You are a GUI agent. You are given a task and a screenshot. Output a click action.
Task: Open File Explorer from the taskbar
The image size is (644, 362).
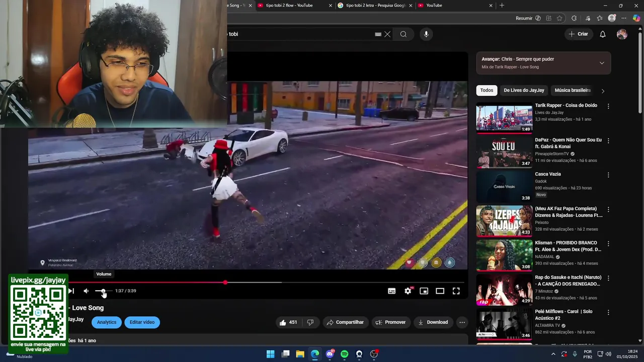pos(300,354)
